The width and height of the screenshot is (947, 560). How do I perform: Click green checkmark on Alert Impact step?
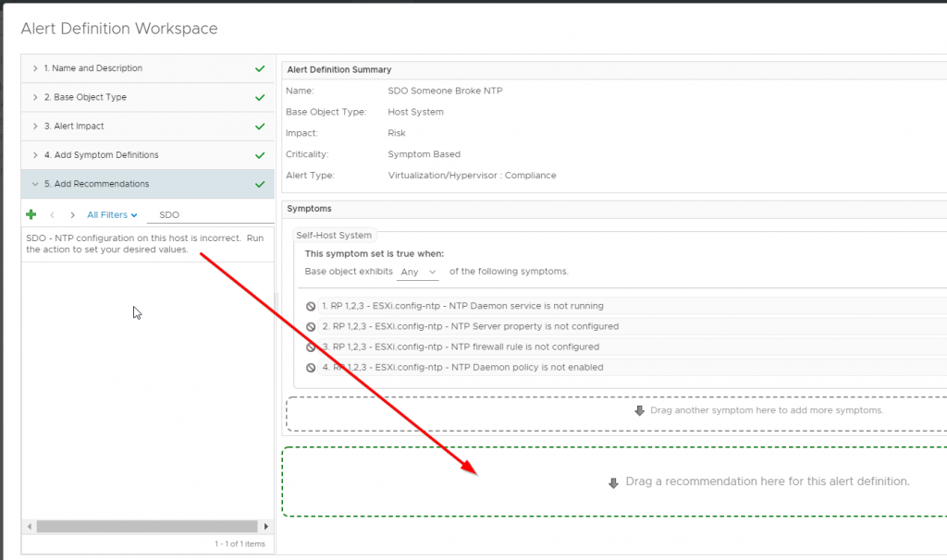pos(260,127)
